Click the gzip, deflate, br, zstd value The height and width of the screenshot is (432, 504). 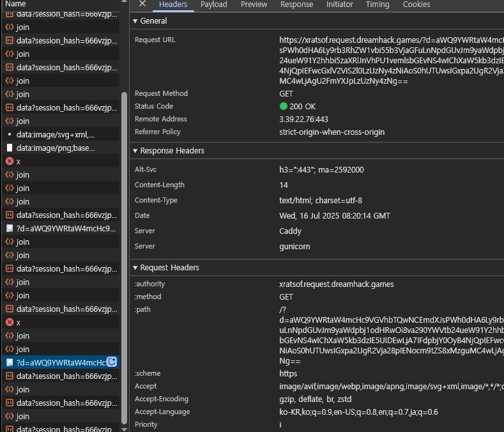point(315,399)
